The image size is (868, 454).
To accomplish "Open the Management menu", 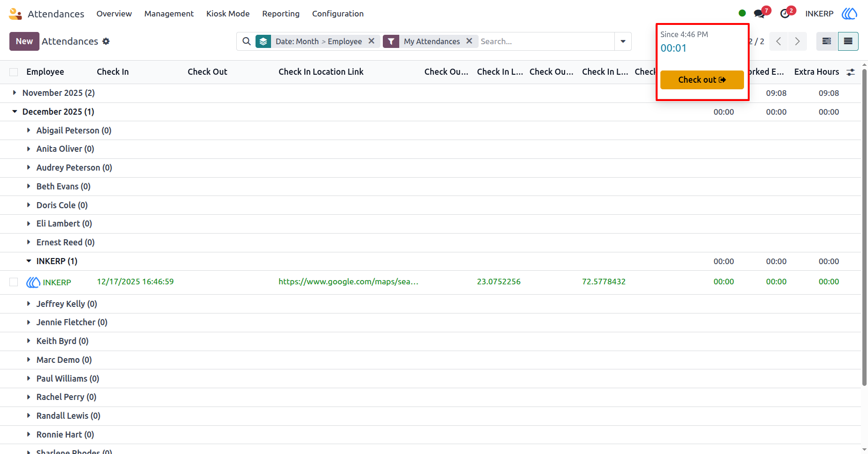I will point(169,14).
